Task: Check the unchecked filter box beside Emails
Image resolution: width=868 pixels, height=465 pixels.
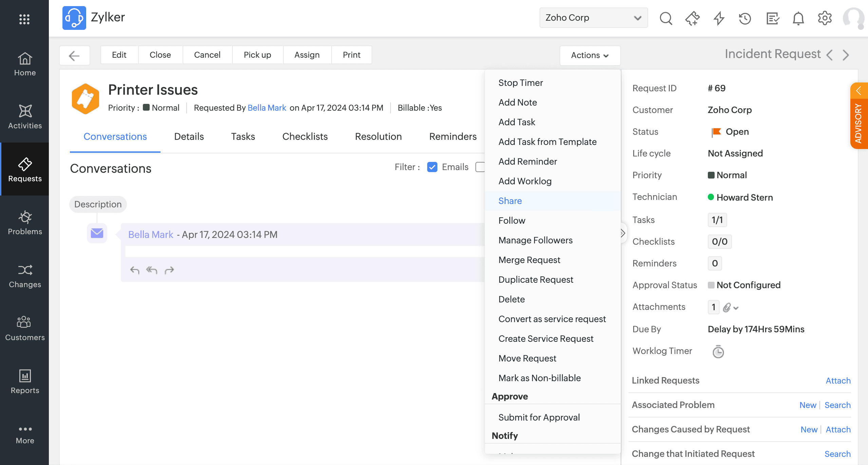Action: [480, 167]
